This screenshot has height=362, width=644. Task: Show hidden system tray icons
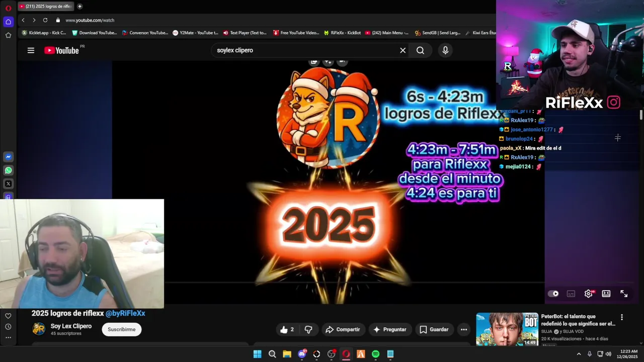(579, 354)
